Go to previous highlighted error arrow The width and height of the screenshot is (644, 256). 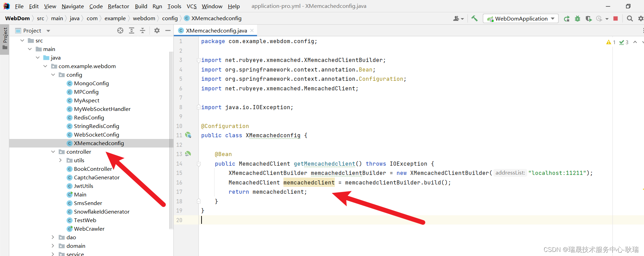coord(635,42)
